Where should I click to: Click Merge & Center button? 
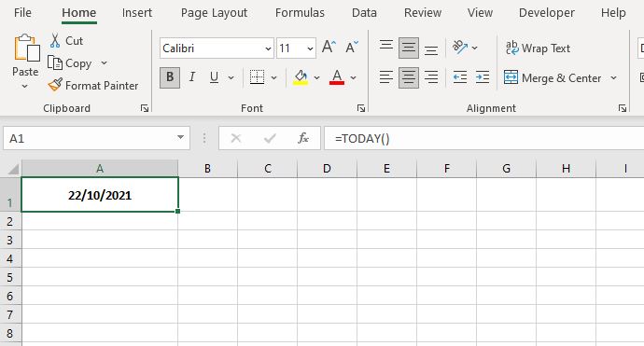click(x=553, y=77)
